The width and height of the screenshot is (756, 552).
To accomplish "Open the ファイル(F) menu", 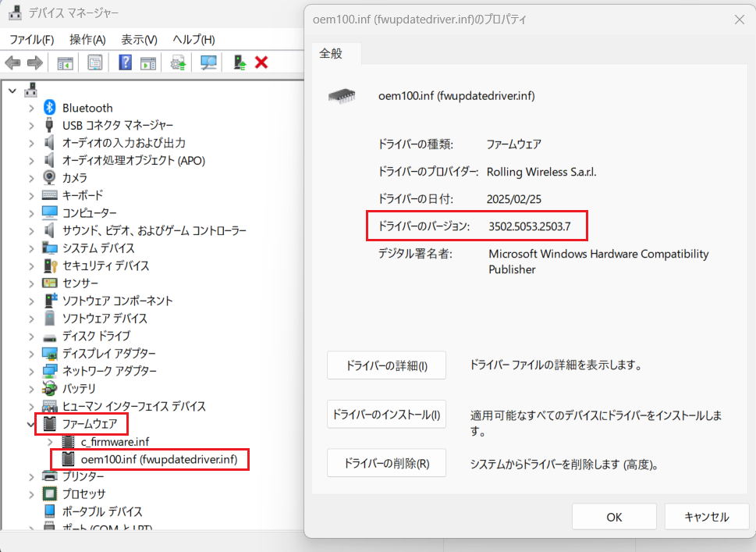I will (31, 40).
